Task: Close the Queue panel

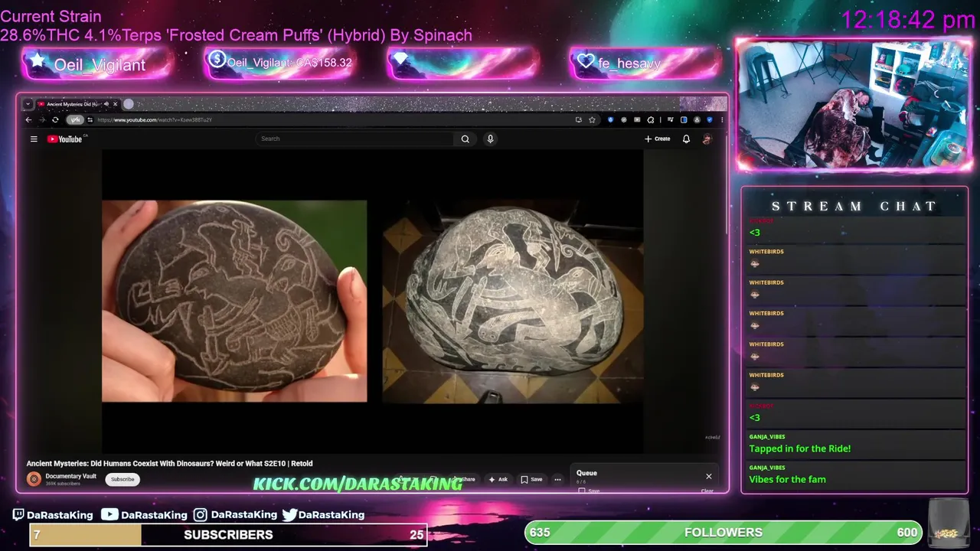Action: (708, 476)
